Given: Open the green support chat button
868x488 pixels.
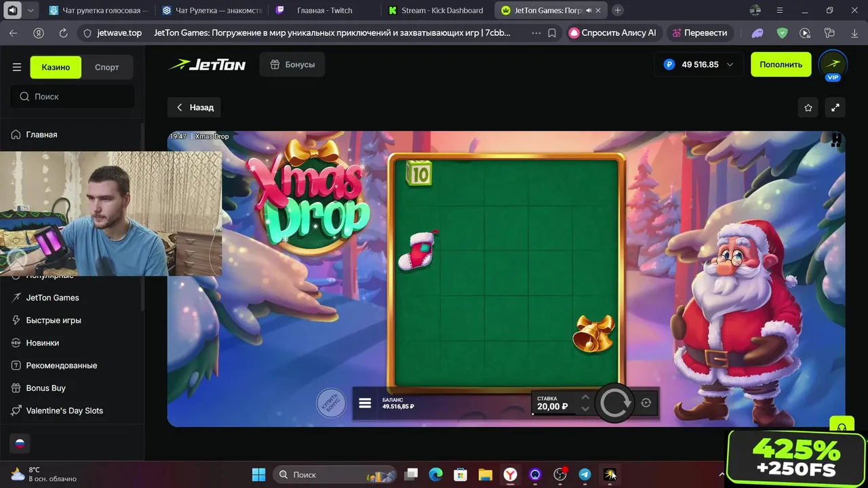Looking at the screenshot, I should point(842,425).
